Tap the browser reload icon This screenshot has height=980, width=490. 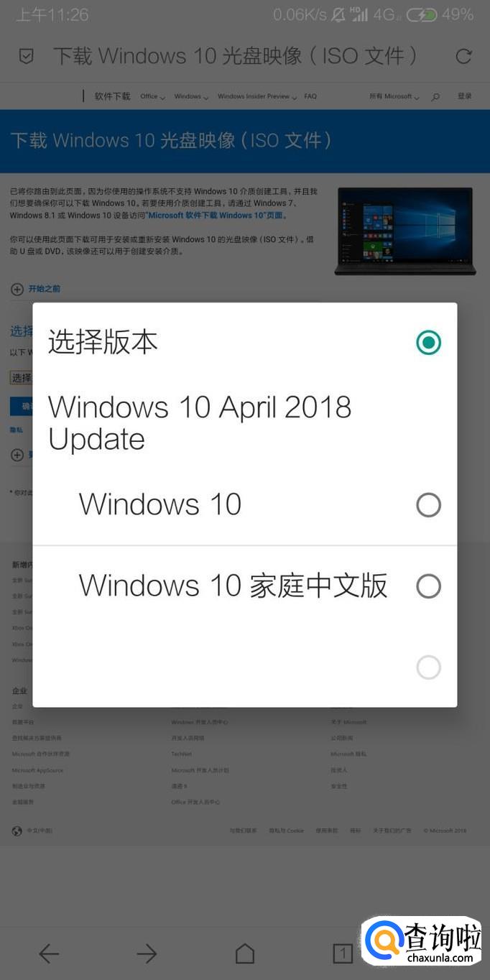[464, 56]
